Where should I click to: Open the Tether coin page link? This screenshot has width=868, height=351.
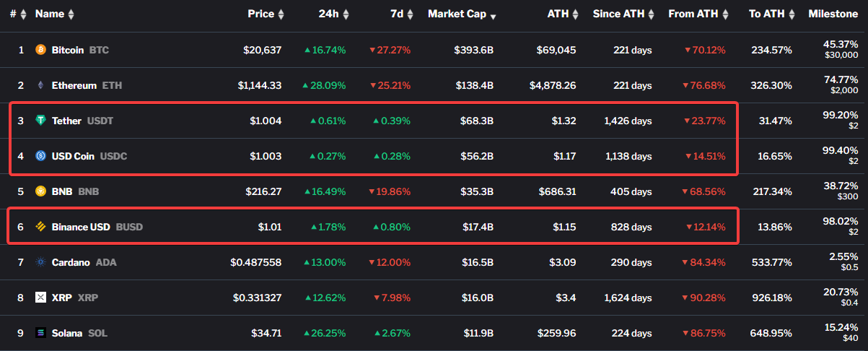(x=82, y=121)
